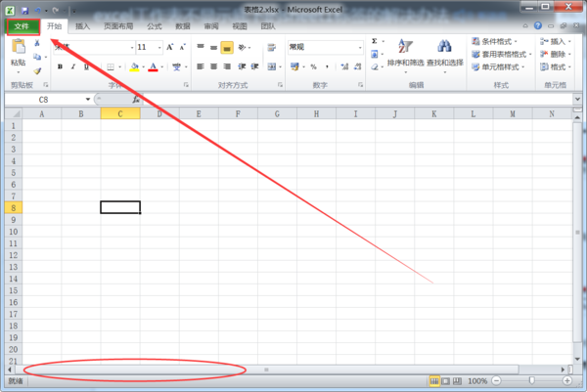Select column header G
The height and width of the screenshot is (392, 587).
point(277,113)
